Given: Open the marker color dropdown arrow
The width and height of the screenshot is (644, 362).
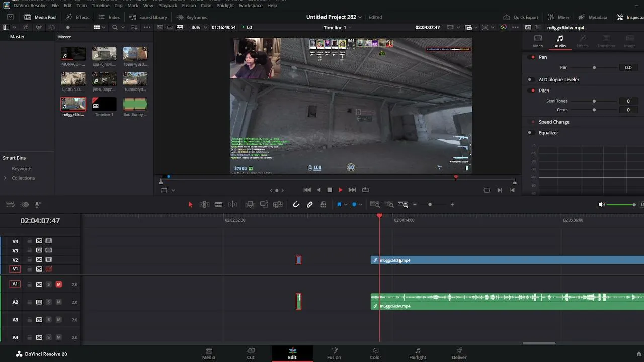Looking at the screenshot, I should pos(361,205).
